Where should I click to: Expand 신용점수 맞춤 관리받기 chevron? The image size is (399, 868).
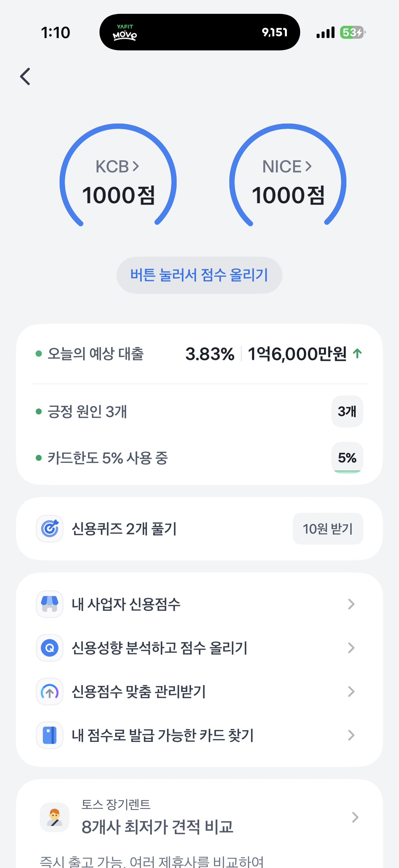(351, 692)
